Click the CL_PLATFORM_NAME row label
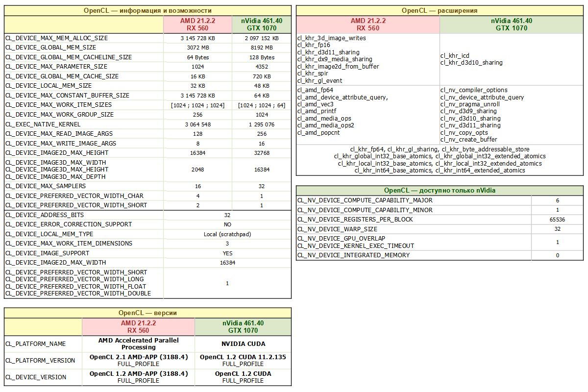The width and height of the screenshot is (588, 392). (x=35, y=344)
